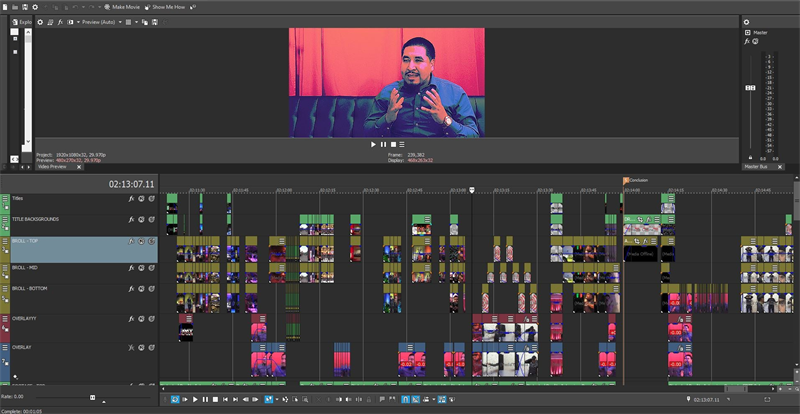Open track FX on the Titles track
The width and height of the screenshot is (800, 414).
tap(131, 199)
